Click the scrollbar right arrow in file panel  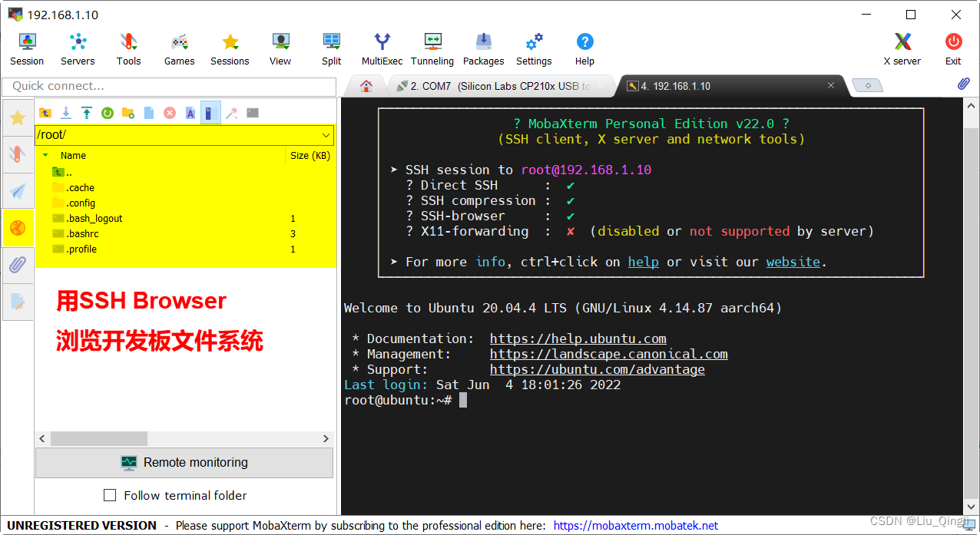pos(326,438)
